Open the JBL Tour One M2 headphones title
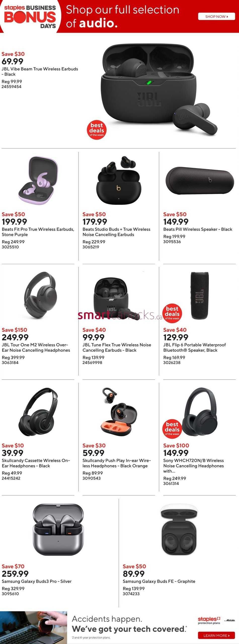This screenshot has height=644, width=239. [x=36, y=347]
